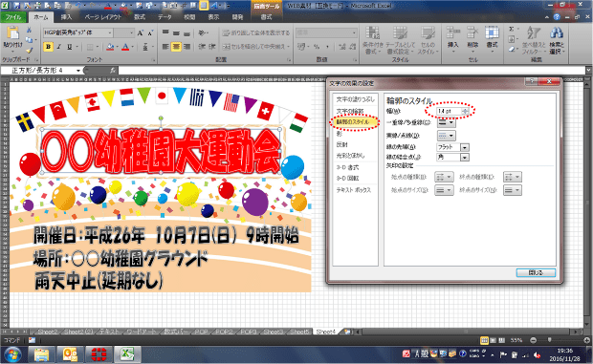Click the Clear eraser icon

512,50
